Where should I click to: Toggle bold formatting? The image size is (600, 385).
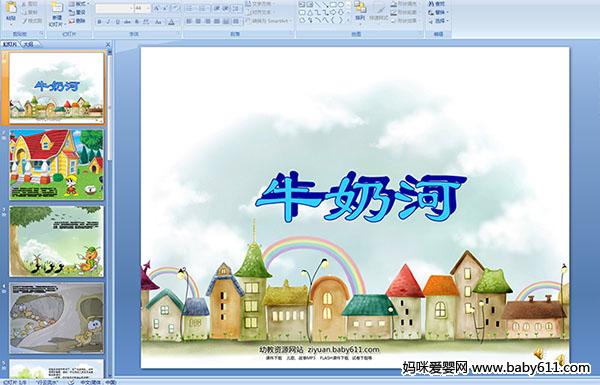tap(99, 22)
